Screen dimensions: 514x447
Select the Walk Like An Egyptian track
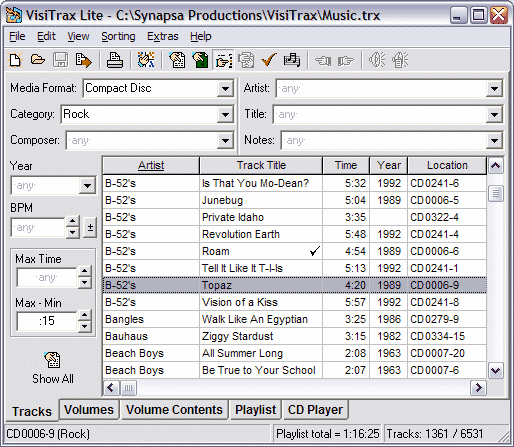click(x=295, y=319)
